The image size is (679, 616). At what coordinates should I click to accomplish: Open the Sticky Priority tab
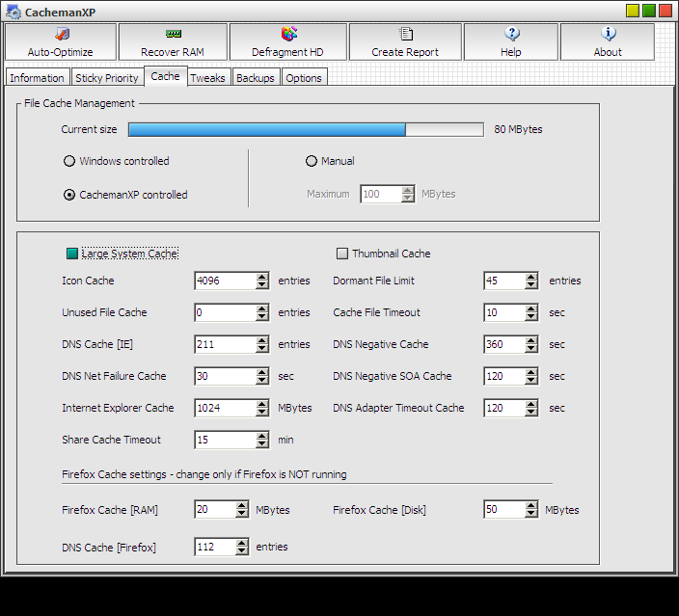[x=107, y=78]
